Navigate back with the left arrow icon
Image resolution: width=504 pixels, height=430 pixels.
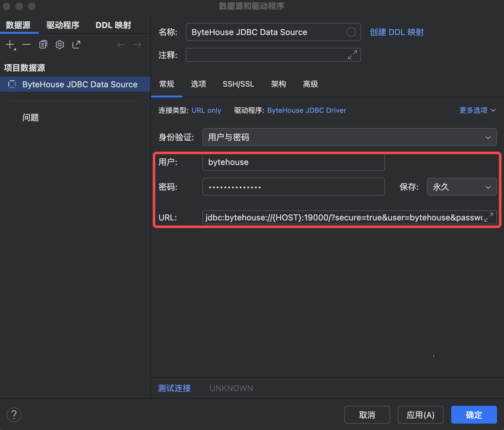(121, 45)
